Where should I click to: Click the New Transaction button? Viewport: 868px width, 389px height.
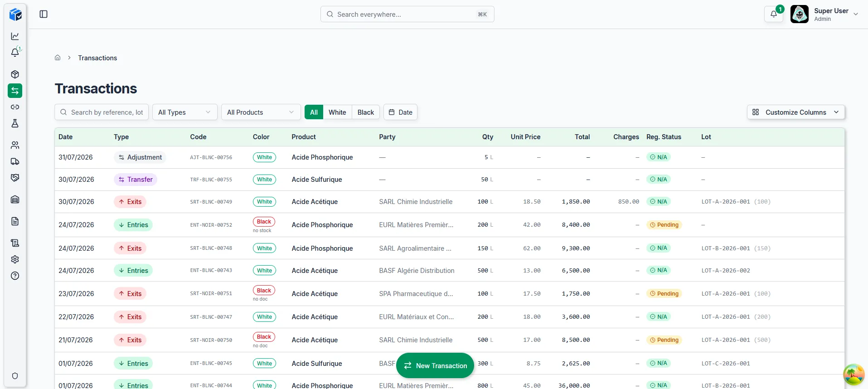click(x=435, y=365)
